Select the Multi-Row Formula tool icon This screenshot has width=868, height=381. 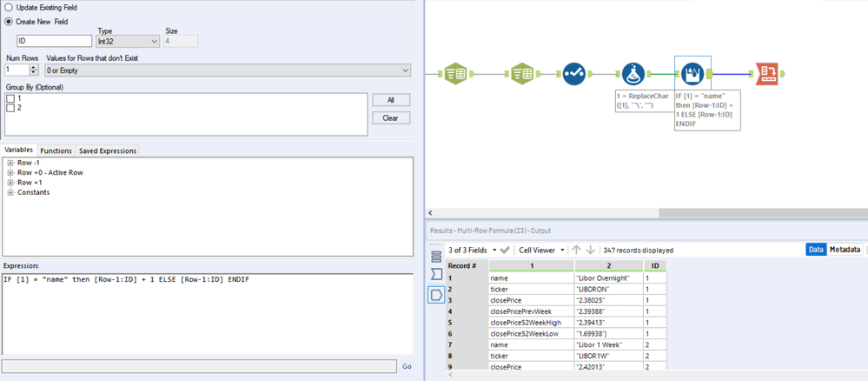[x=692, y=73]
